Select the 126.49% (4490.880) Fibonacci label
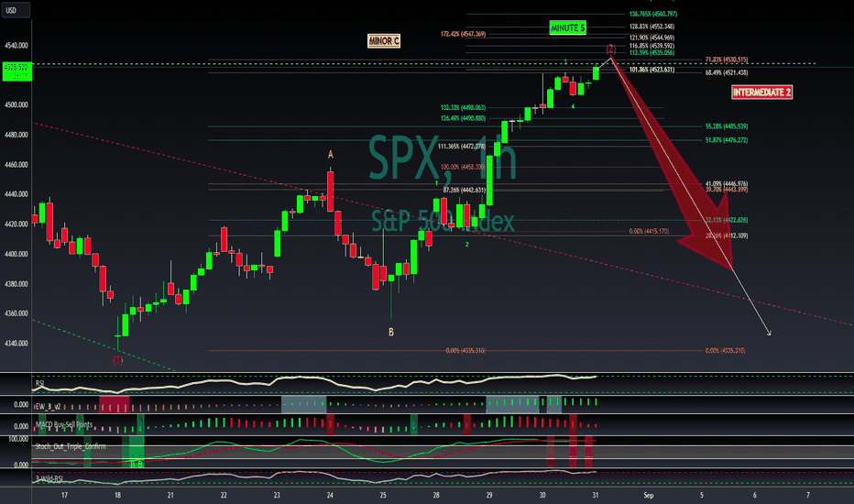The width and height of the screenshot is (854, 504). 463,118
